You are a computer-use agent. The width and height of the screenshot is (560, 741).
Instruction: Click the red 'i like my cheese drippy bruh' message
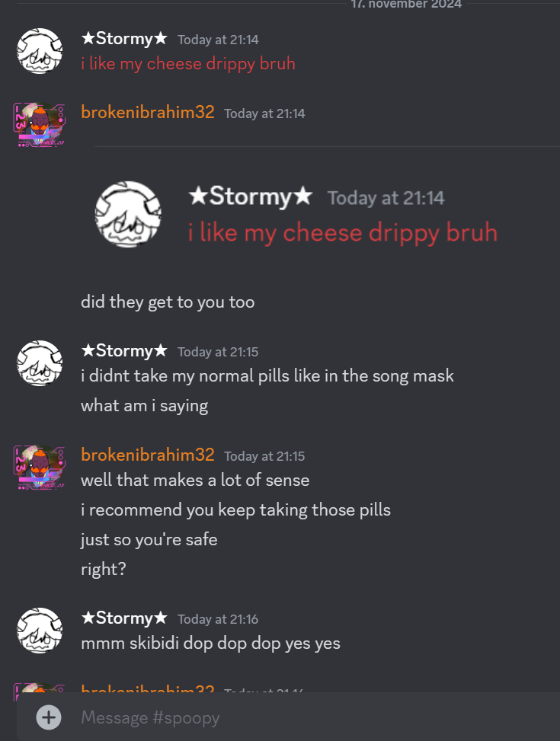click(x=188, y=64)
